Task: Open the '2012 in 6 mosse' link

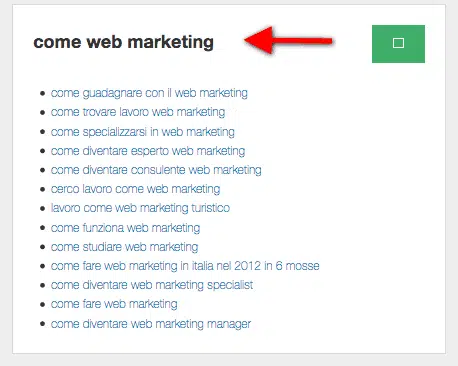Action: (x=185, y=266)
